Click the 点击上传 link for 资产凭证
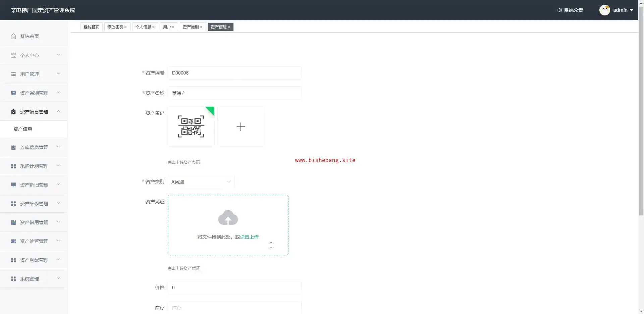This screenshot has height=314, width=644. point(249,237)
